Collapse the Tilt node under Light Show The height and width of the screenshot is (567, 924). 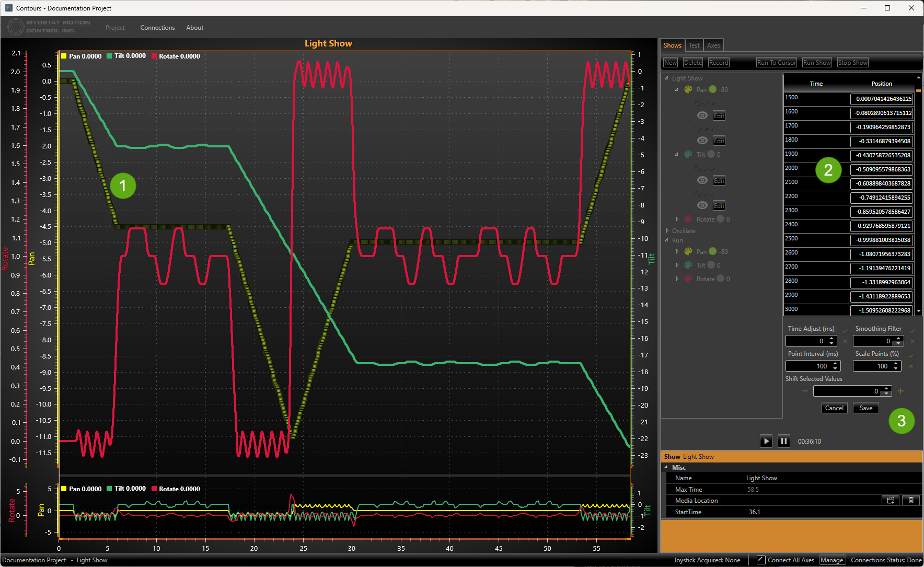[x=676, y=154]
